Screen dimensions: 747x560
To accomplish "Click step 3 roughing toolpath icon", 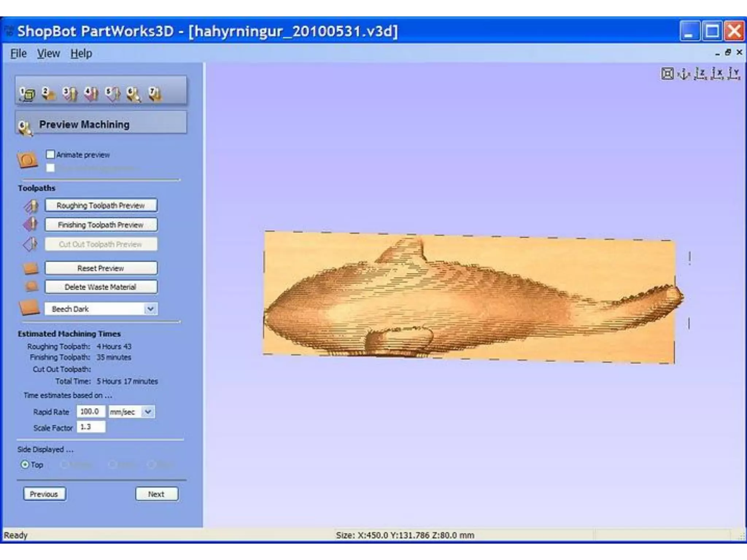I will click(70, 94).
